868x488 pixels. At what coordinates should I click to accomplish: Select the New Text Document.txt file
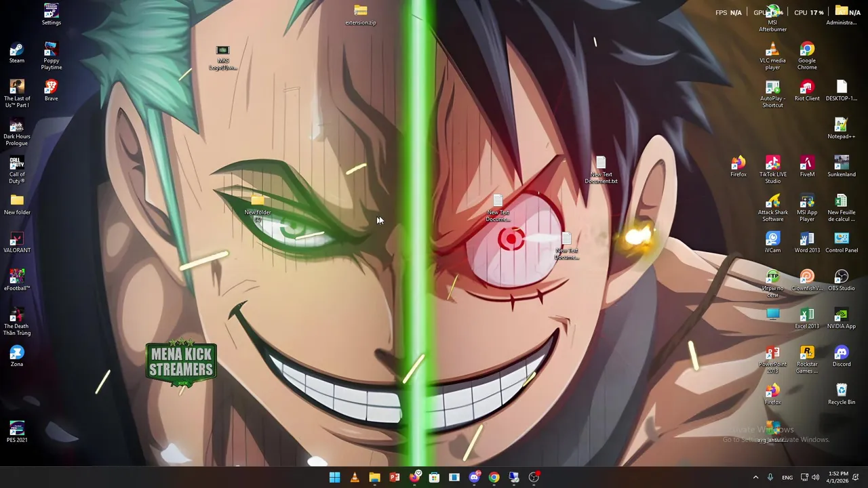pos(601,170)
